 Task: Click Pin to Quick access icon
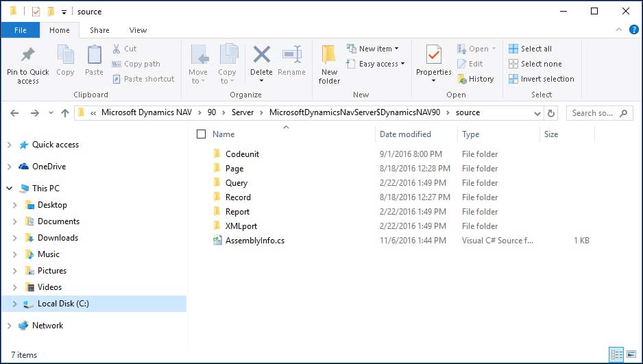(28, 55)
